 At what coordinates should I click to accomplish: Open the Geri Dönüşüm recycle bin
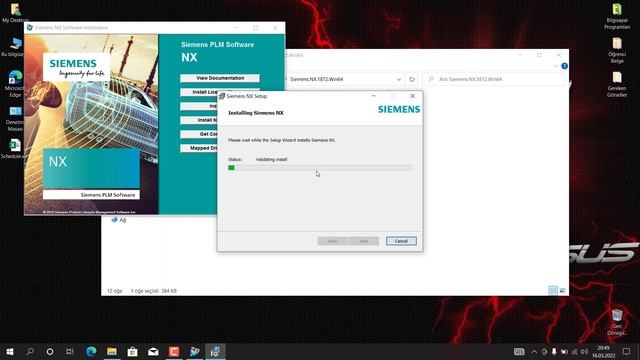pos(617,322)
